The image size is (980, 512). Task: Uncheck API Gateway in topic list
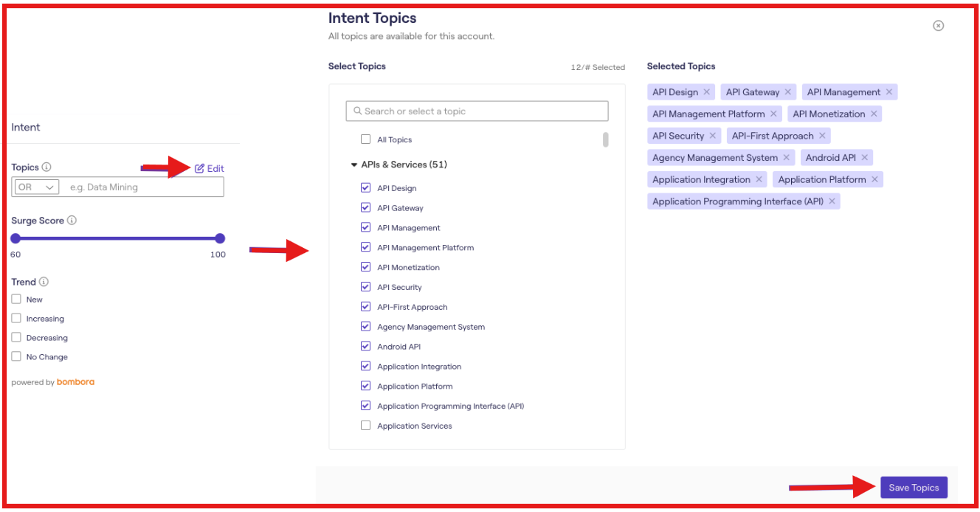[x=365, y=208]
